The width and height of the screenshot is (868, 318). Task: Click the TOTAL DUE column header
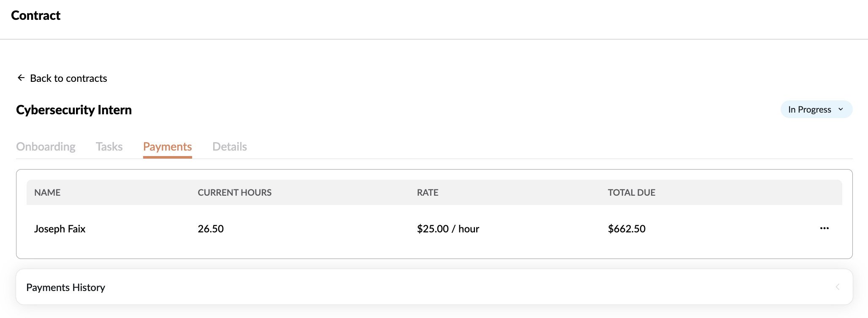(631, 193)
